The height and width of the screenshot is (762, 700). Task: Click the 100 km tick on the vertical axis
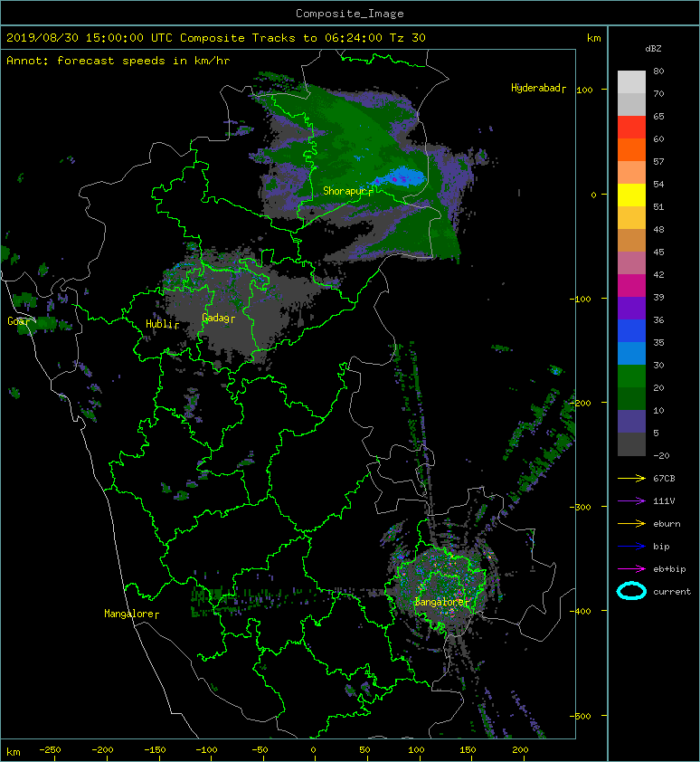(x=584, y=90)
